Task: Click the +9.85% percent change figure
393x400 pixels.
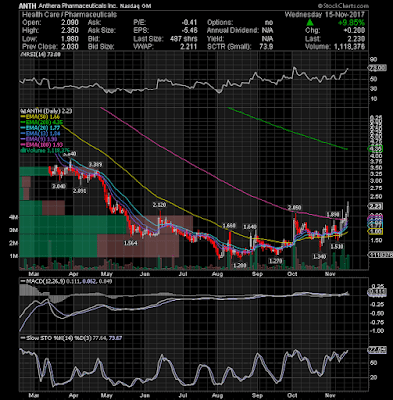Action: 351,23
